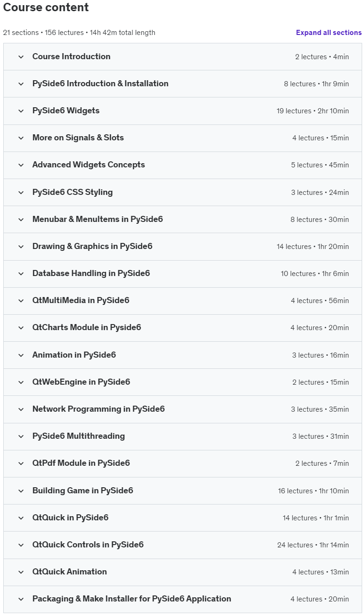Click the '14 lectures • 1hr 20min' text

click(x=313, y=247)
